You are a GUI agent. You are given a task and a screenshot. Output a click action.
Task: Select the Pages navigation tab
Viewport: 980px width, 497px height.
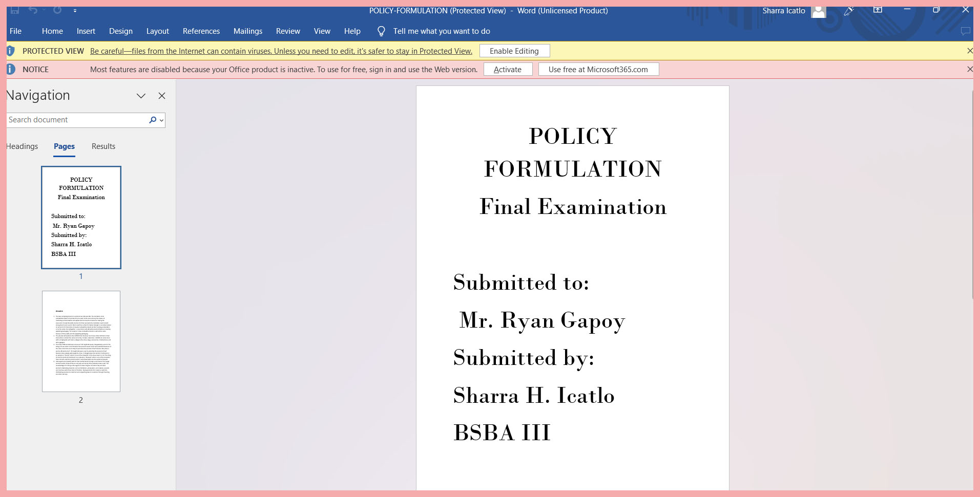(64, 146)
